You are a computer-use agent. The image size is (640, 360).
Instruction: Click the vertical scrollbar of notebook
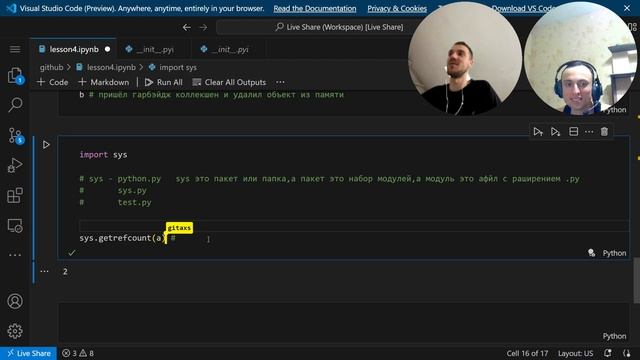pyautogui.click(x=636, y=281)
